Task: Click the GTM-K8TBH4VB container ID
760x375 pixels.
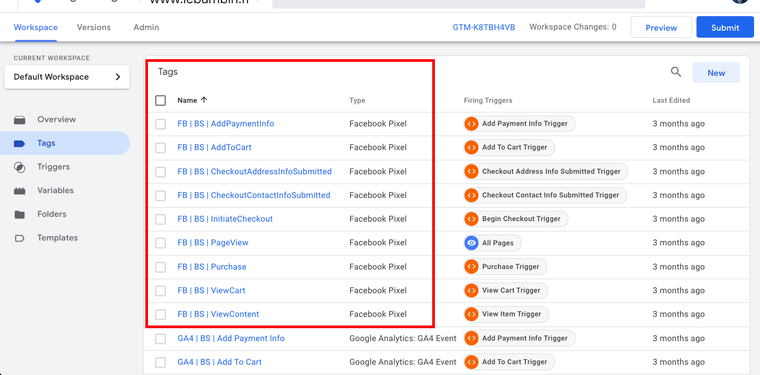Action: click(484, 27)
